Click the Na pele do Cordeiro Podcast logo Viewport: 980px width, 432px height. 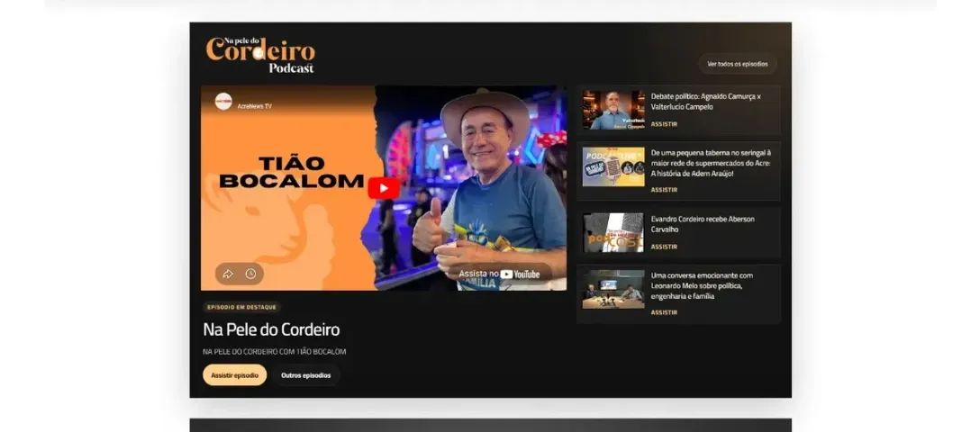[260, 55]
